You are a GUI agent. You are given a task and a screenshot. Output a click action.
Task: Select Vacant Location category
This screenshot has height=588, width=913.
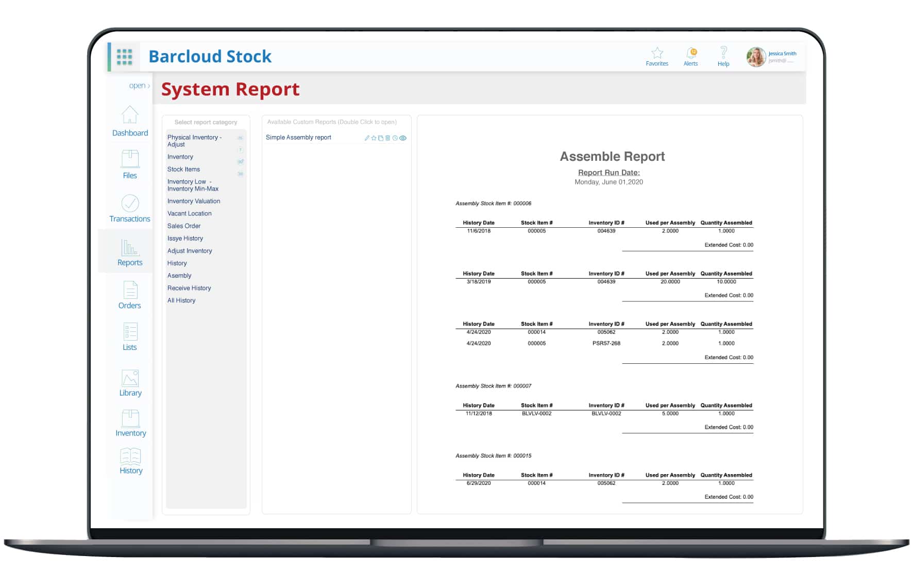189,213
